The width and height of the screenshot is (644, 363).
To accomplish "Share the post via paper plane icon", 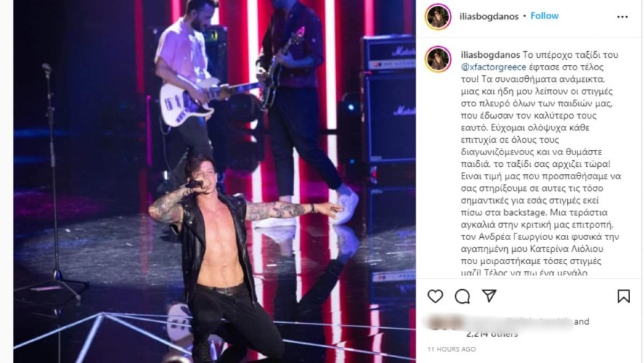I will tap(489, 296).
